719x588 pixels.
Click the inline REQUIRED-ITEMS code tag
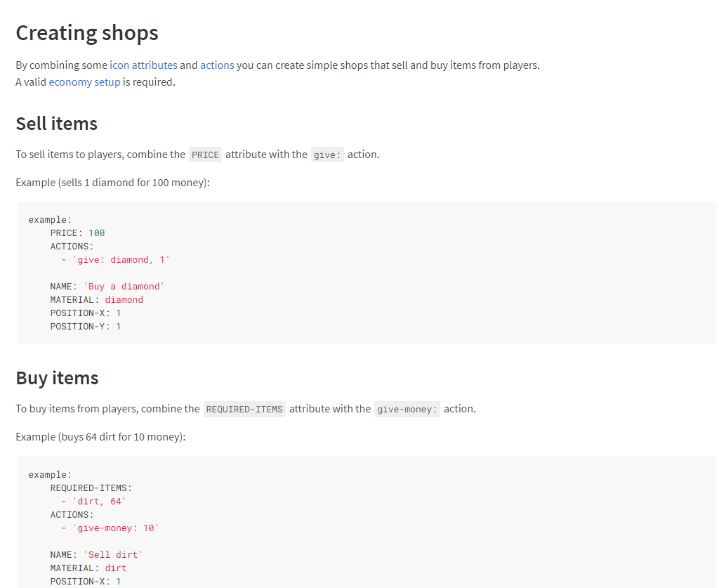click(244, 409)
